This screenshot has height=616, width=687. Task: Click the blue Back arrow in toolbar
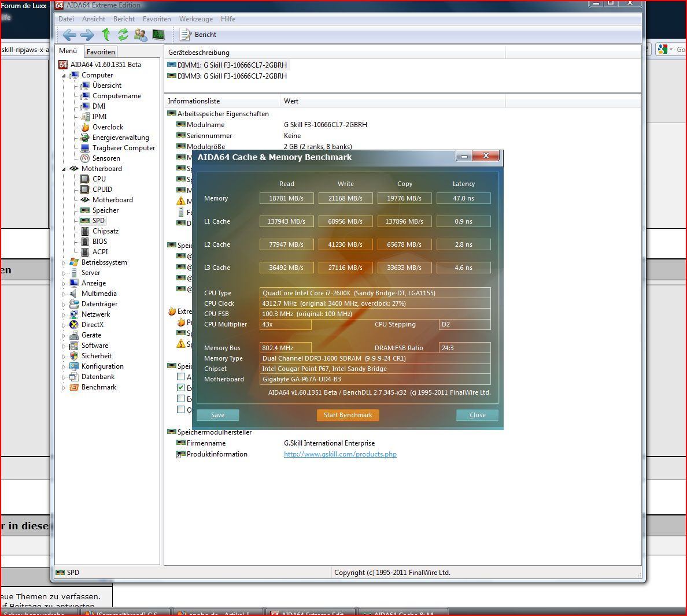(69, 35)
